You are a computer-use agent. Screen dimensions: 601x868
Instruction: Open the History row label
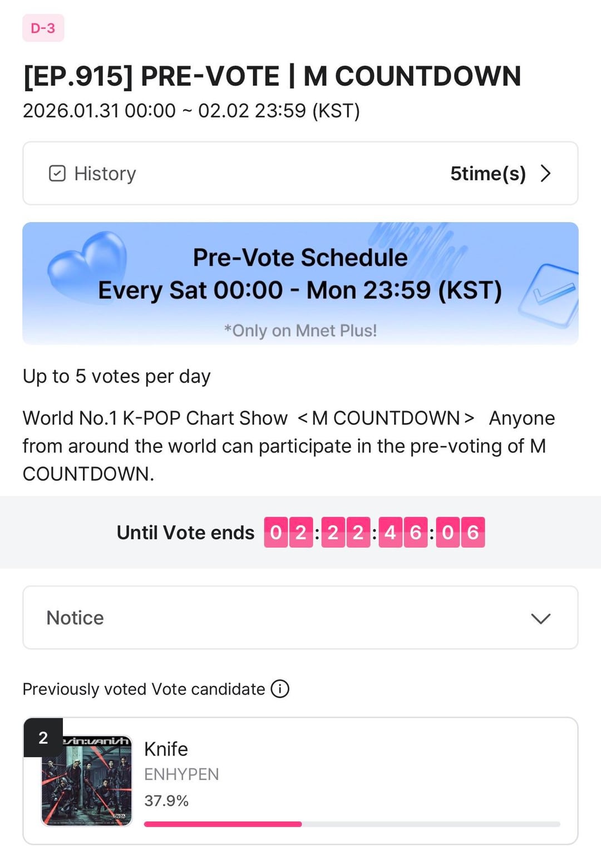105,174
